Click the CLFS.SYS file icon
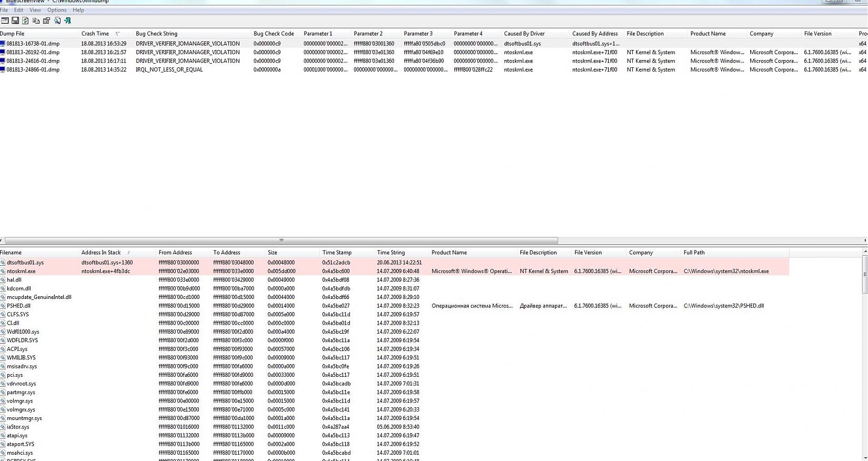 click(x=3, y=314)
